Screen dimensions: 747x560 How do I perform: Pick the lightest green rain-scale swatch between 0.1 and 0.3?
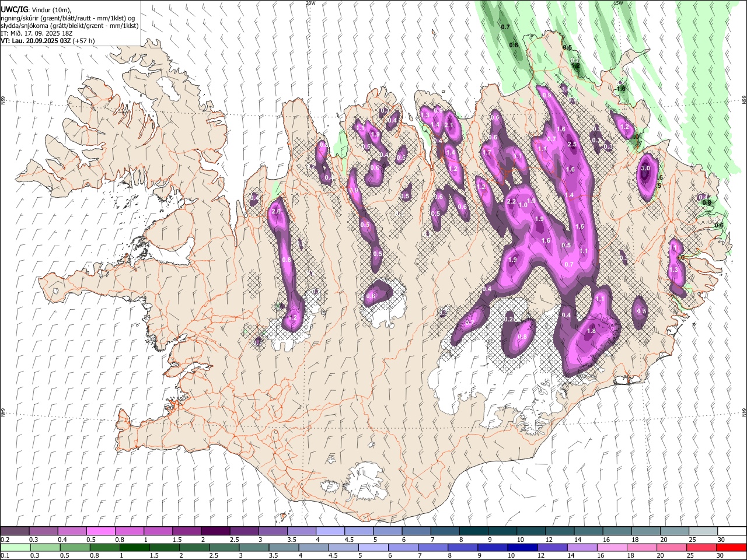tap(15, 547)
